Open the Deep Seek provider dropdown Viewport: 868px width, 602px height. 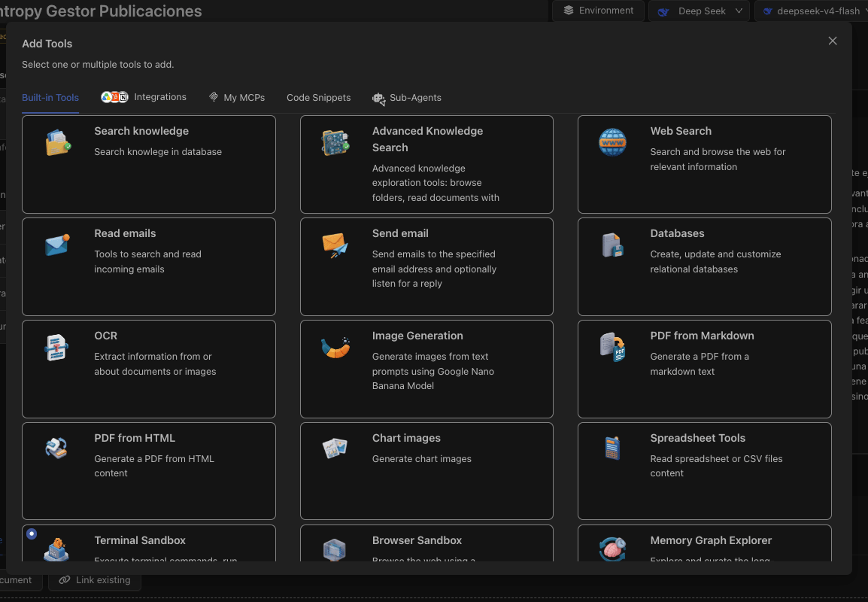click(x=700, y=11)
